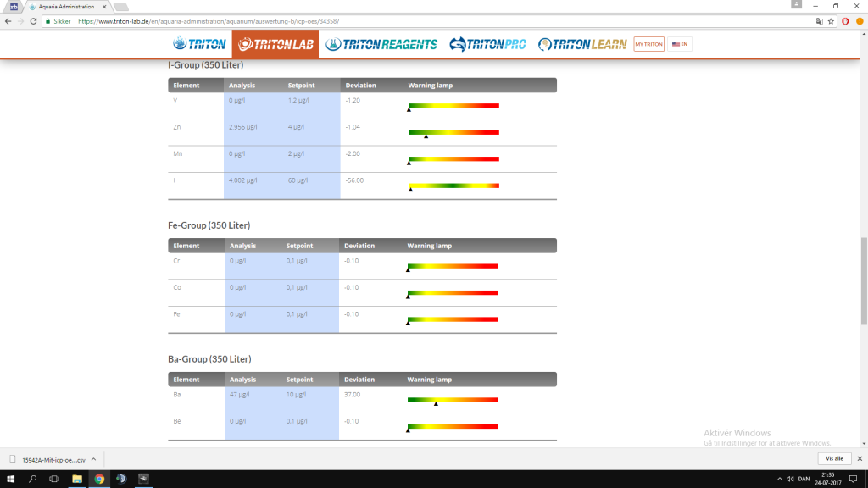868x488 pixels.
Task: Open the EN language selector
Action: 679,44
